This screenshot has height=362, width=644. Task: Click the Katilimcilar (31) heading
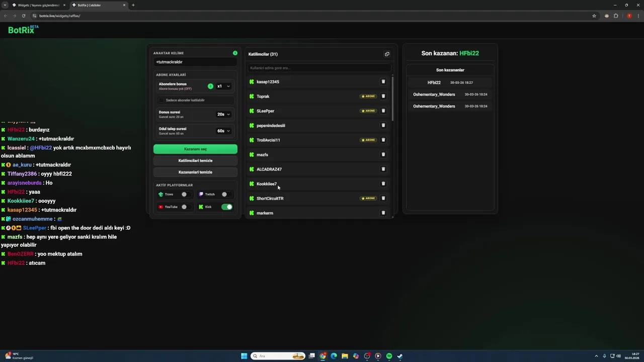[x=263, y=54]
